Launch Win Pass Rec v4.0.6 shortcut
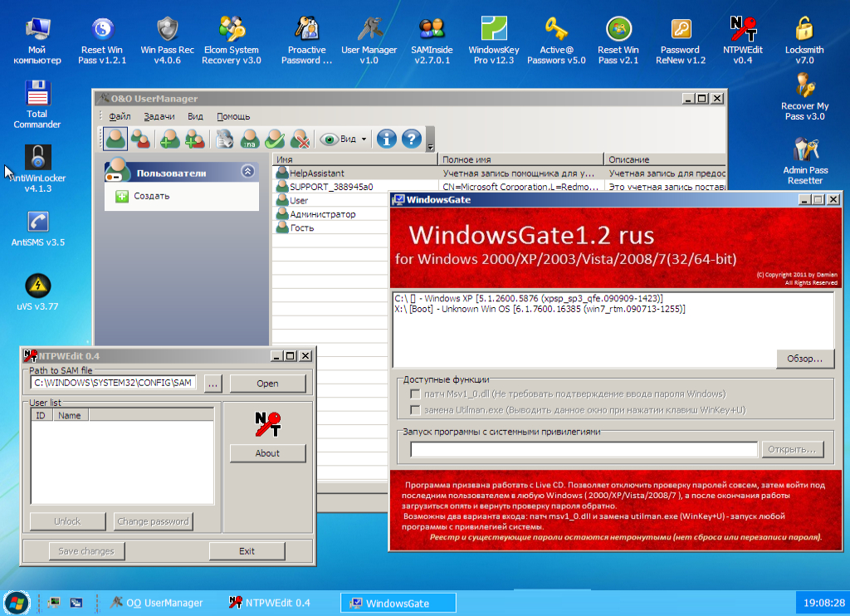Viewport: 850px width, 616px height. pos(167,41)
